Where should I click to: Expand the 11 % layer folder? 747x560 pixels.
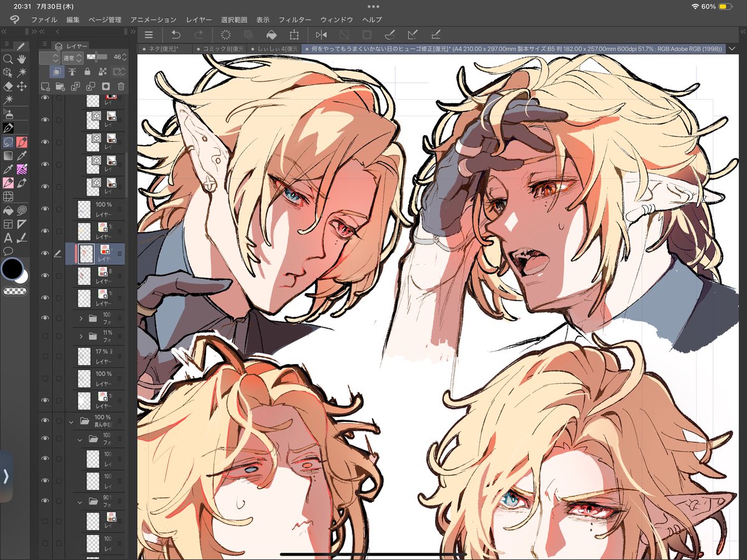click(82, 337)
